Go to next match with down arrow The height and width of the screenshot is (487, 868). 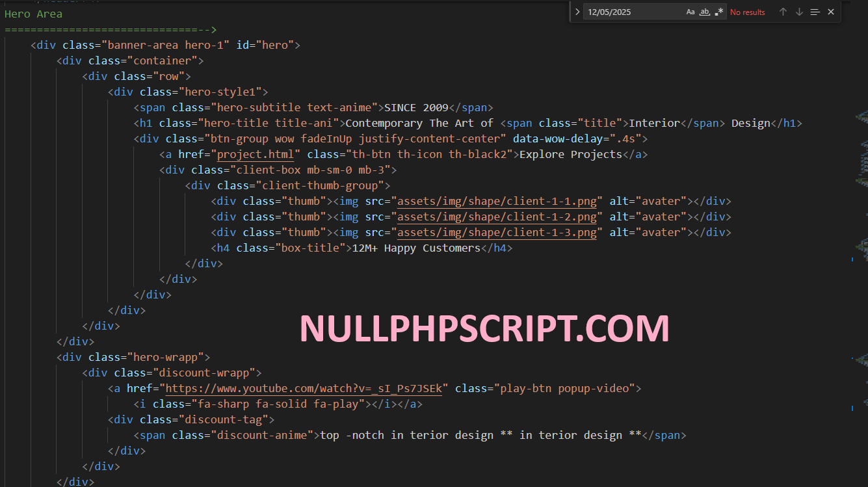(799, 12)
